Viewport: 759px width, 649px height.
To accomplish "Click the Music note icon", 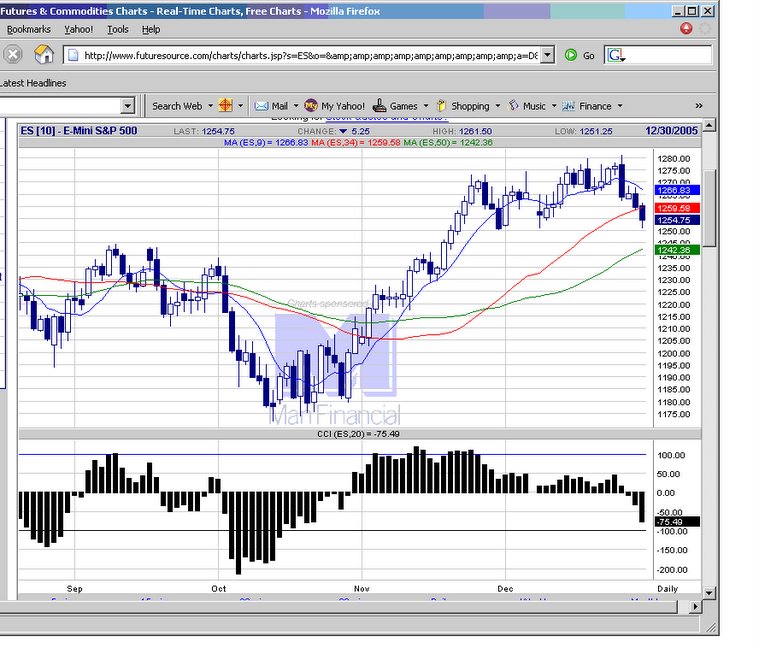I will coord(514,105).
